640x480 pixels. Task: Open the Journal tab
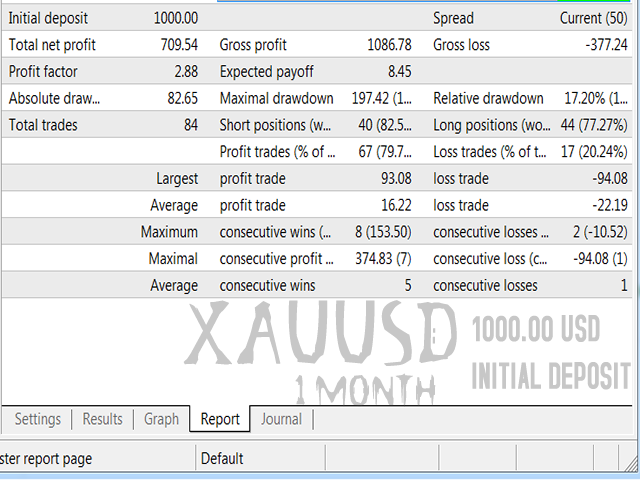pos(281,419)
